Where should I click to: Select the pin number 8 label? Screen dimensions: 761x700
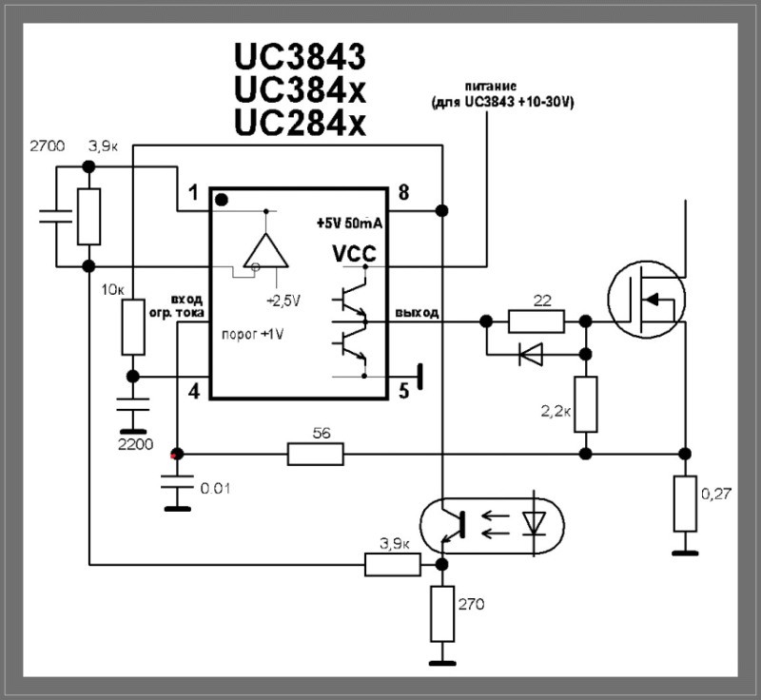click(403, 192)
